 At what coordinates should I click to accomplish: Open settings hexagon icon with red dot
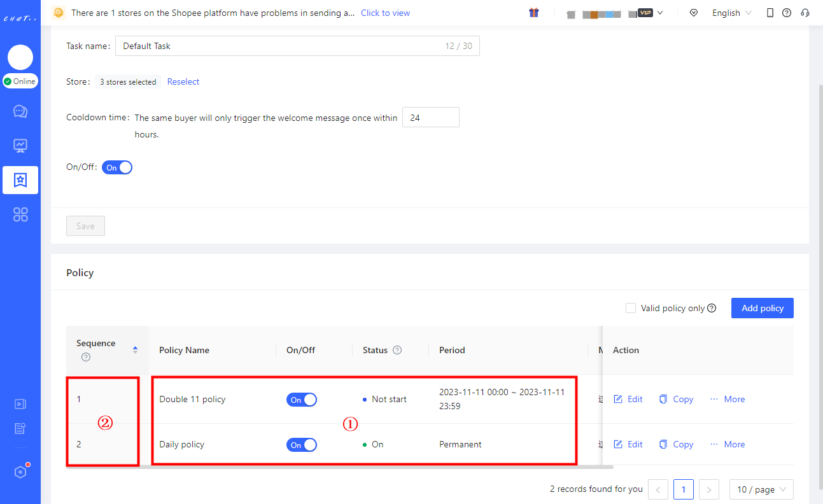point(20,472)
